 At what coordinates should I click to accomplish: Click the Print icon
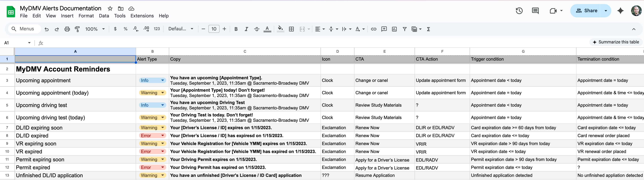(67, 29)
